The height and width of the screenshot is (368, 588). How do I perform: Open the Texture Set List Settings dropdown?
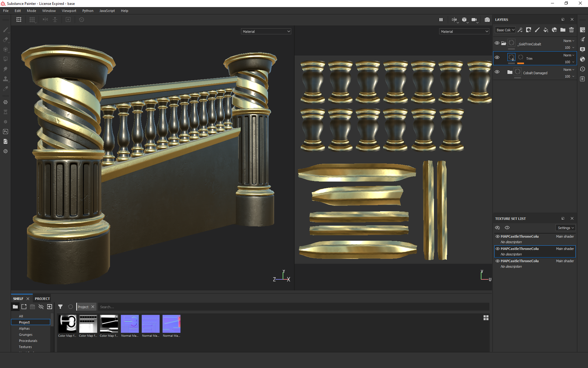click(x=565, y=228)
